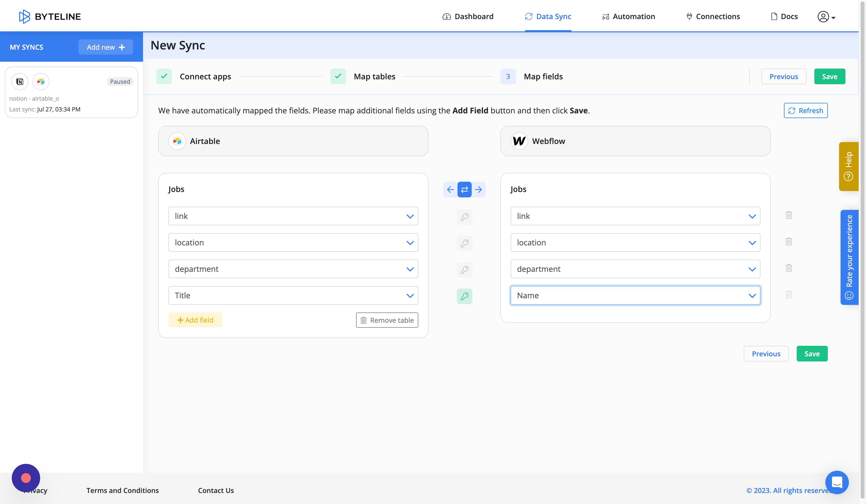Switch to the Automation tab
Viewport: 866px width, 504px height.
(x=628, y=16)
